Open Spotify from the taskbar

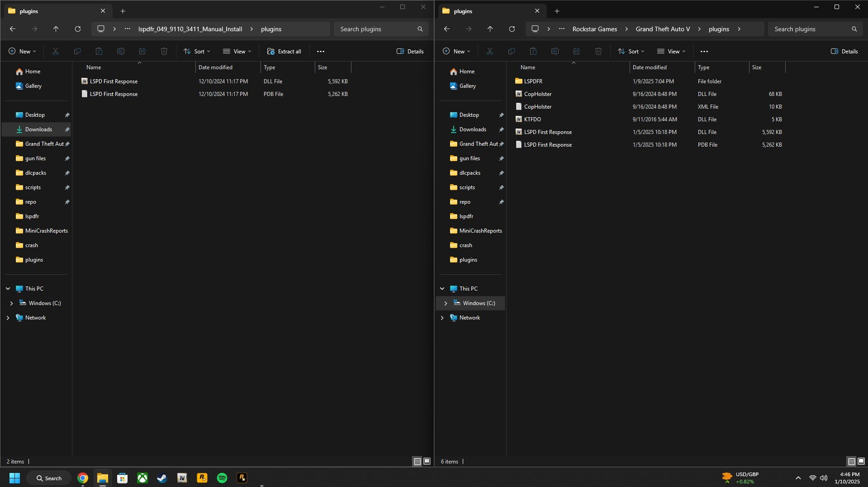pyautogui.click(x=222, y=478)
